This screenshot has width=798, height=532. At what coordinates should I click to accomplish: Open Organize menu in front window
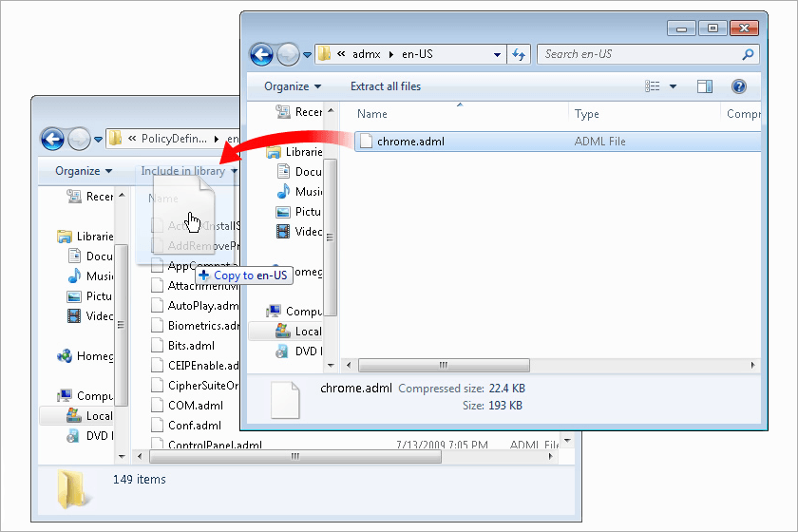click(293, 86)
